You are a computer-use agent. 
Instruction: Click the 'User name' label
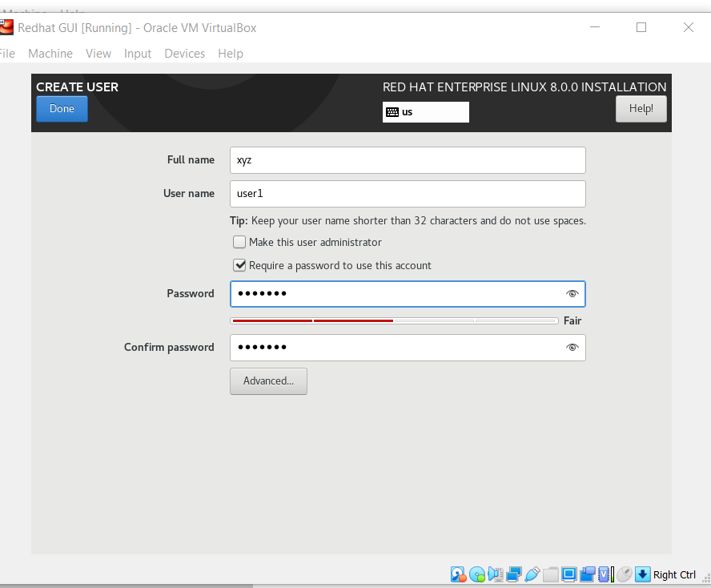coord(189,193)
